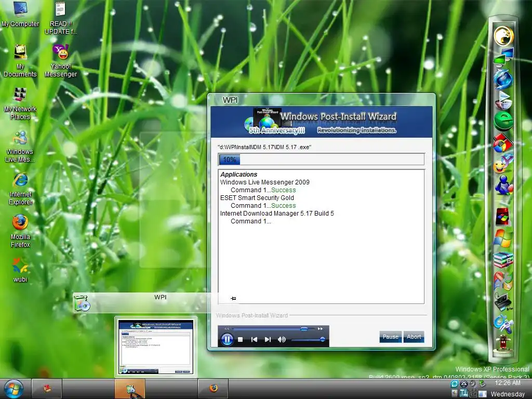This screenshot has width=532, height=399.
Task: Click the fast-forward arrows in WPI player
Action: click(x=320, y=329)
